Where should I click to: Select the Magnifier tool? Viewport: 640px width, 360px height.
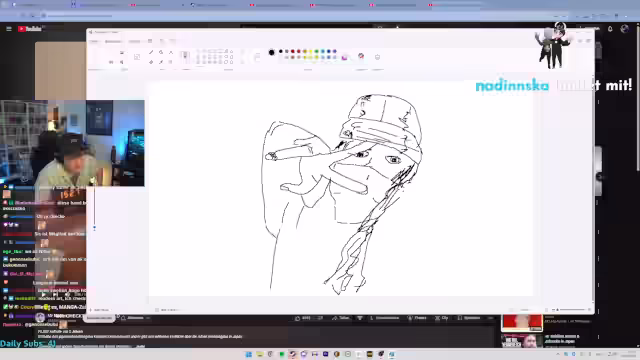point(171,62)
